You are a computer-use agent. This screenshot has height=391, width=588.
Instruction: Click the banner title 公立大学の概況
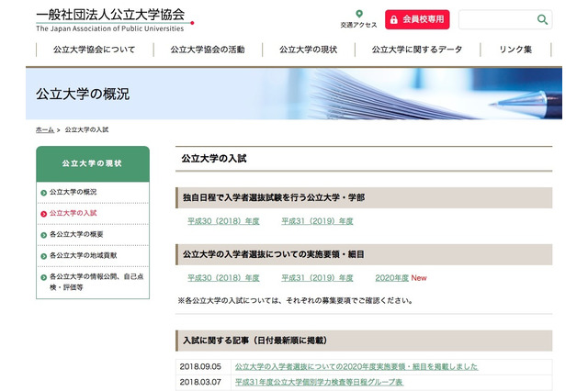[x=83, y=94]
